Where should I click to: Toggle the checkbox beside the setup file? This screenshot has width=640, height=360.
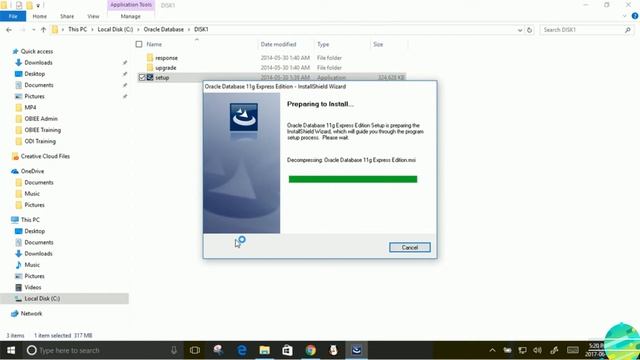142,78
